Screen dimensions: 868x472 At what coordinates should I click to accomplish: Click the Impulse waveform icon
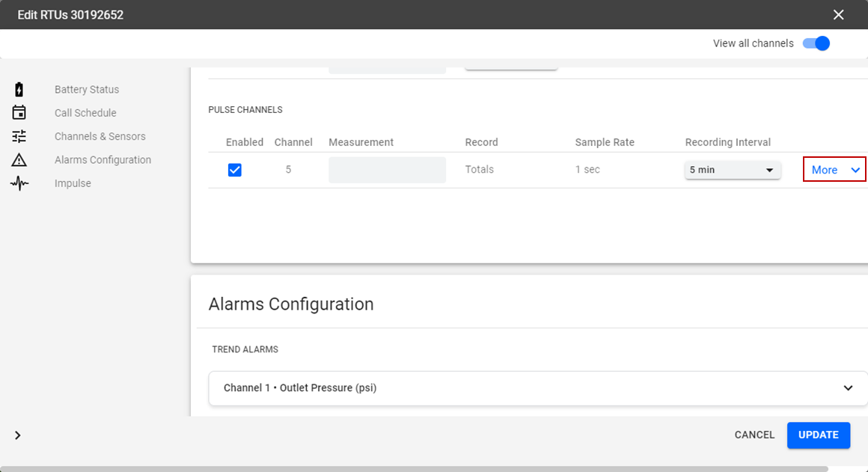[19, 183]
